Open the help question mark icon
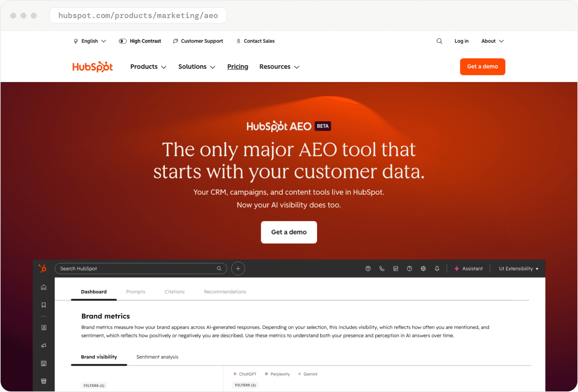The width and height of the screenshot is (578, 392). pyautogui.click(x=409, y=269)
